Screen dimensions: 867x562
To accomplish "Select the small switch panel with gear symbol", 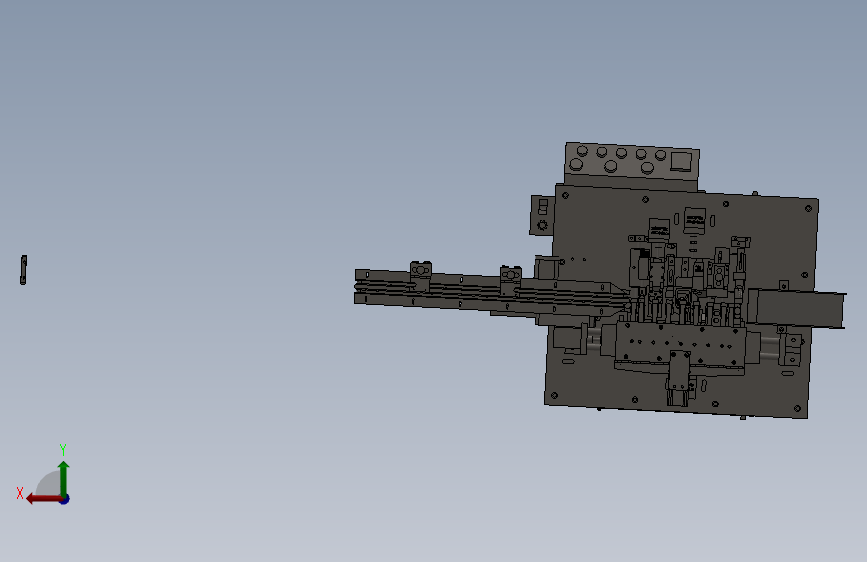I will 542,215.
